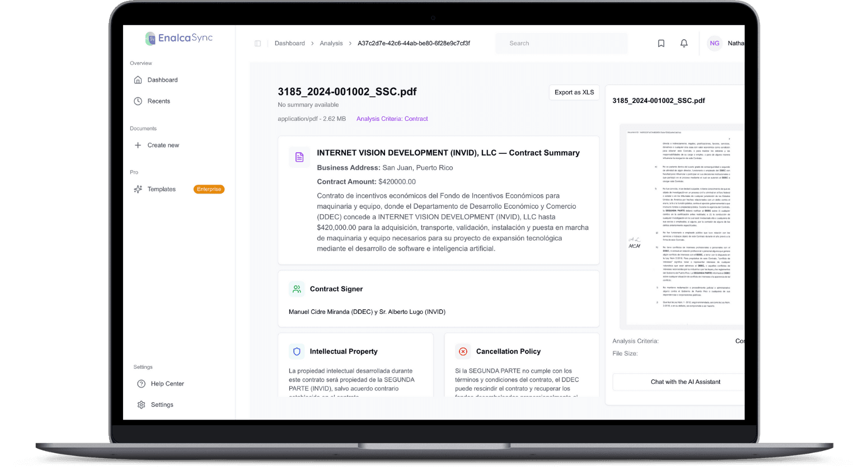Go to Dashboard breadcrumb

pos(290,44)
